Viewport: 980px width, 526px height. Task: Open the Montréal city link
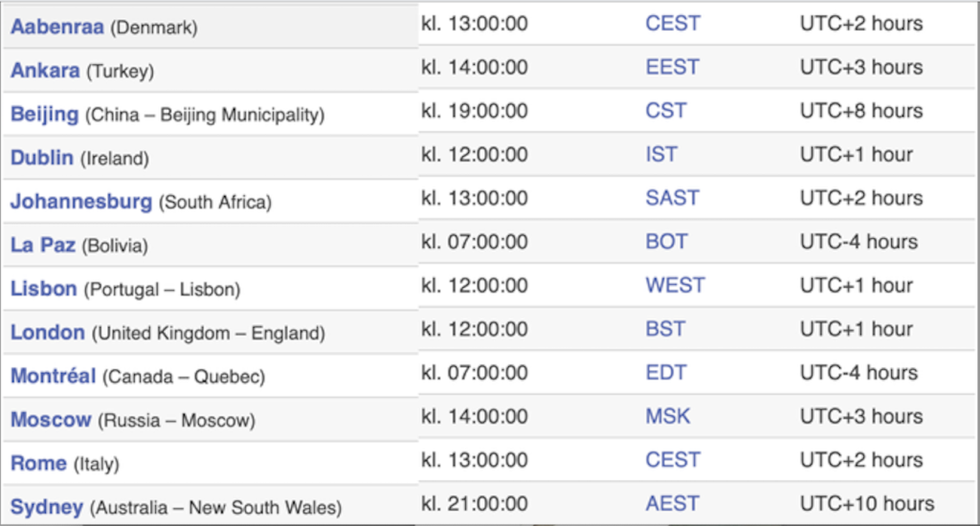[53, 377]
